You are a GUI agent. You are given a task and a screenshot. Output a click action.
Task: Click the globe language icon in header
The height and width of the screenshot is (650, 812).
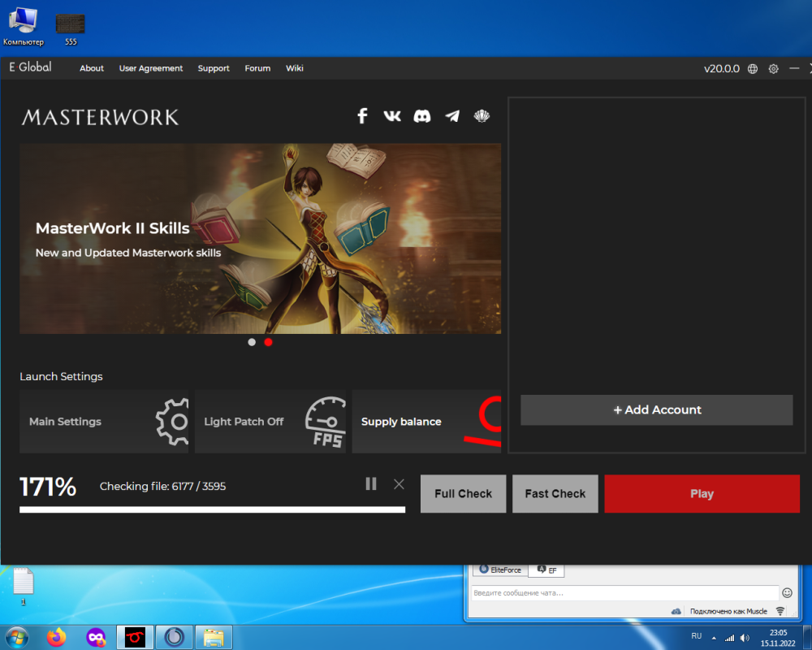(753, 69)
